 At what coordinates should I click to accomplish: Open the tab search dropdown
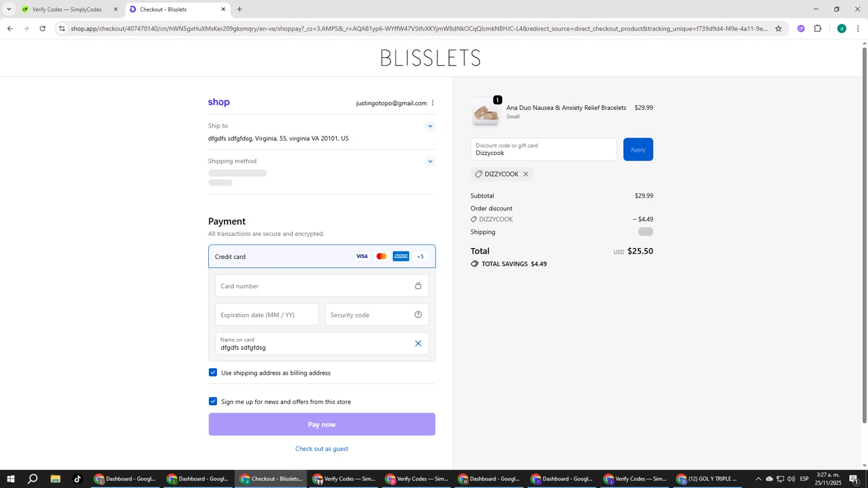(9, 9)
